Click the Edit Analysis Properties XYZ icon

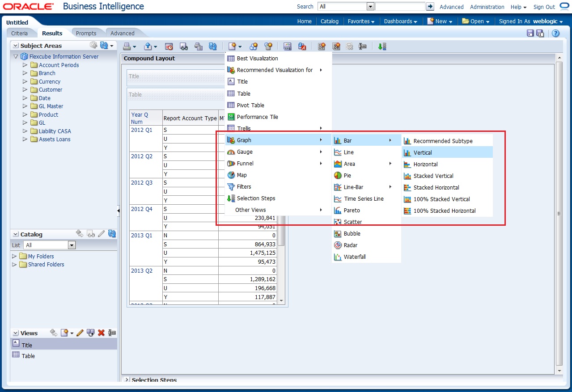click(288, 46)
